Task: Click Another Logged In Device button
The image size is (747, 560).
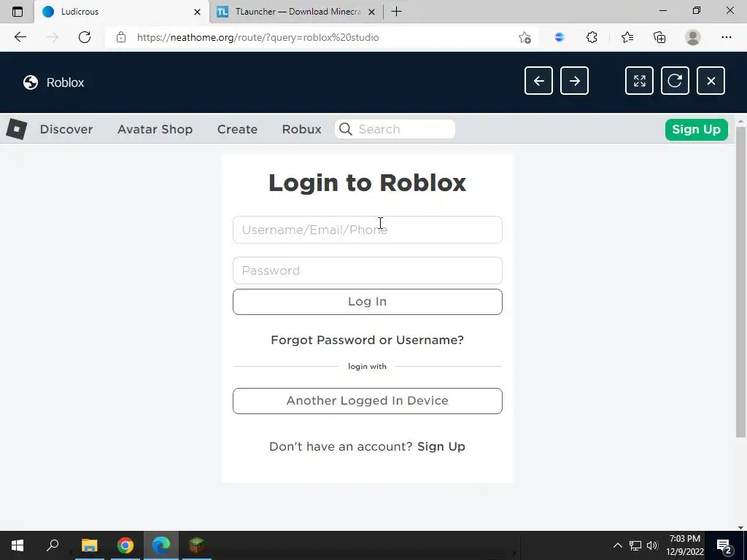Action: click(368, 401)
